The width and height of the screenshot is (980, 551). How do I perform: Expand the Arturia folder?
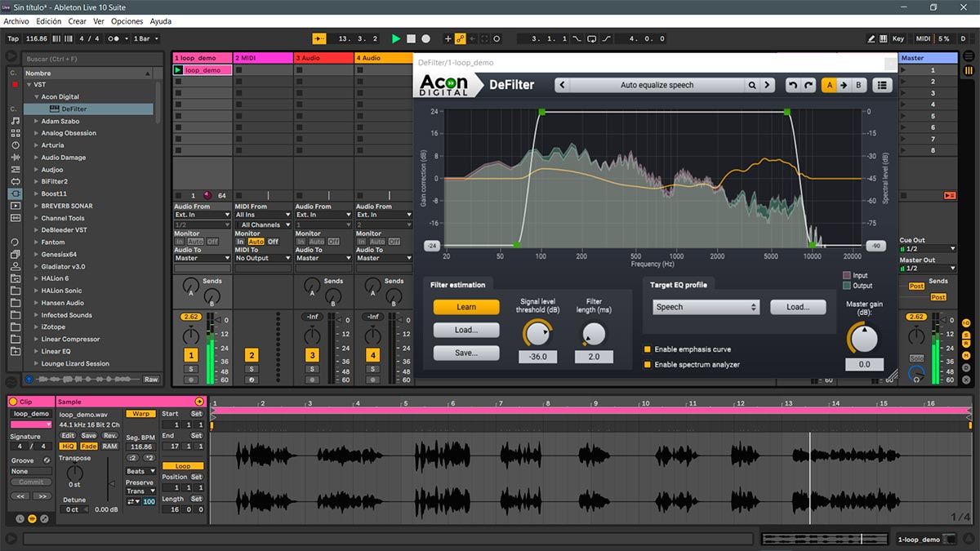pyautogui.click(x=36, y=145)
